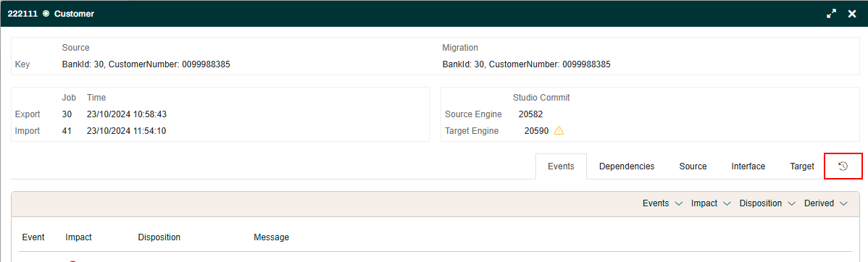Open the Dependencies tab

click(627, 166)
